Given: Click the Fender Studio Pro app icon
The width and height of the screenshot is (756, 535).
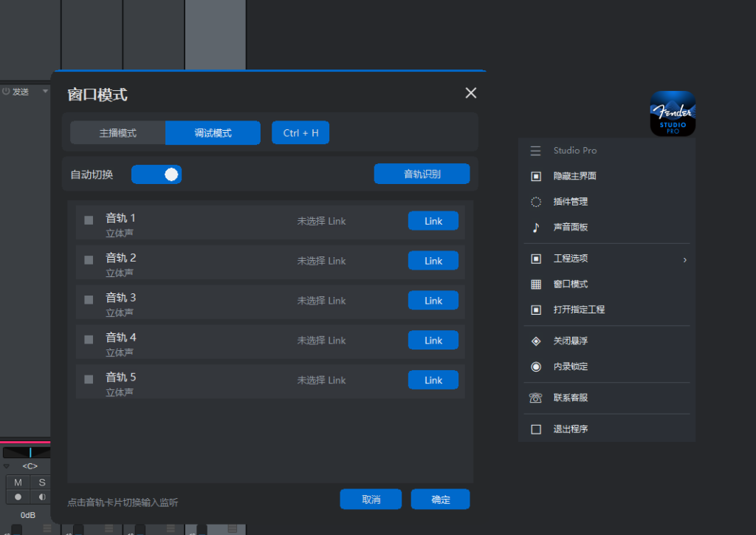Looking at the screenshot, I should tap(673, 113).
